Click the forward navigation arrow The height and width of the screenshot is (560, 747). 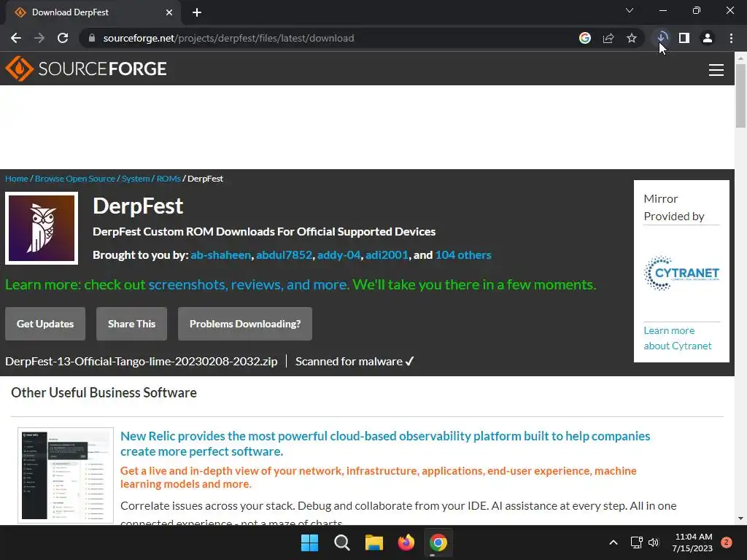39,38
